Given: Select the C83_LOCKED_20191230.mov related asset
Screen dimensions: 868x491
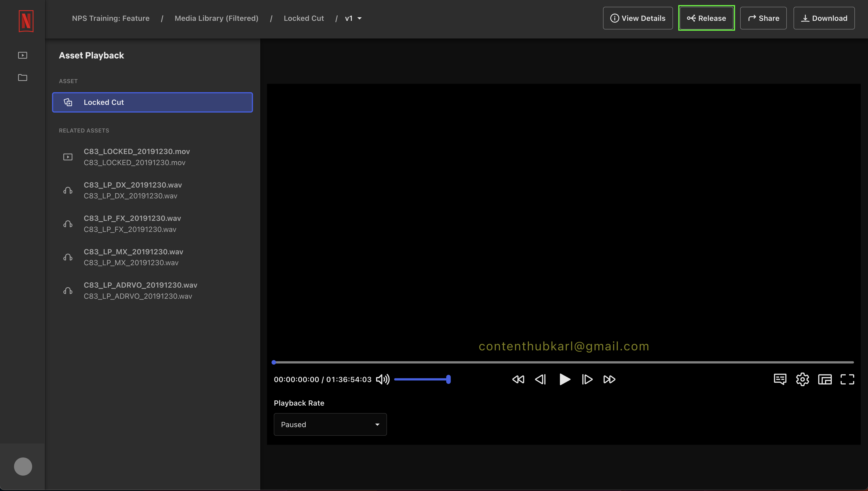Looking at the screenshot, I should pos(152,157).
